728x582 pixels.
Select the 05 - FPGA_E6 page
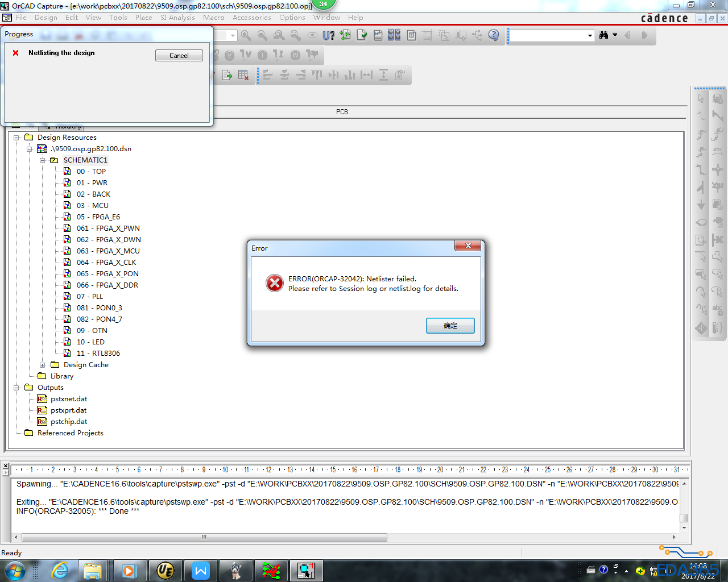98,217
